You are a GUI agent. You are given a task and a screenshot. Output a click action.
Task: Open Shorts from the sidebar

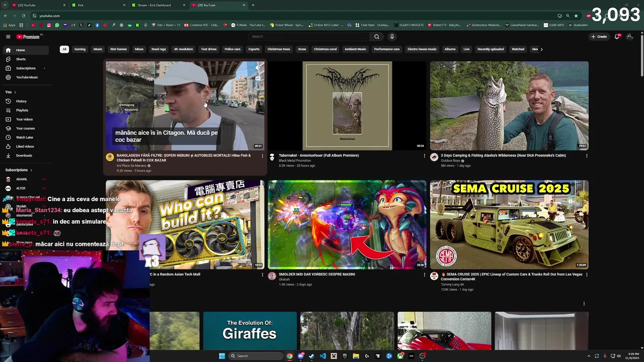pos(25,59)
